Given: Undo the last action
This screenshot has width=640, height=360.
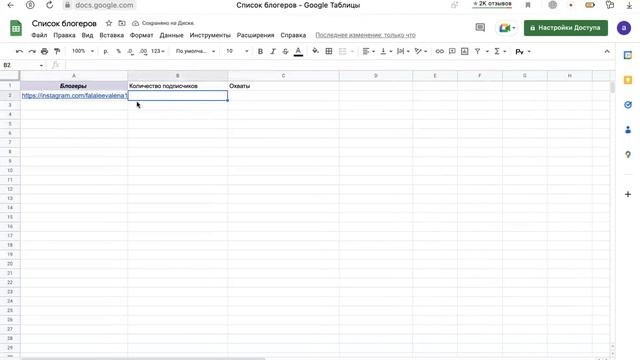Looking at the screenshot, I should (19, 51).
